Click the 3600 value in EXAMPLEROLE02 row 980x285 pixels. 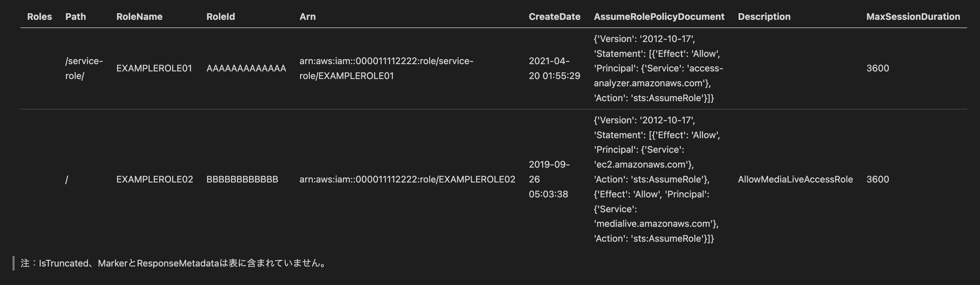[878, 180]
